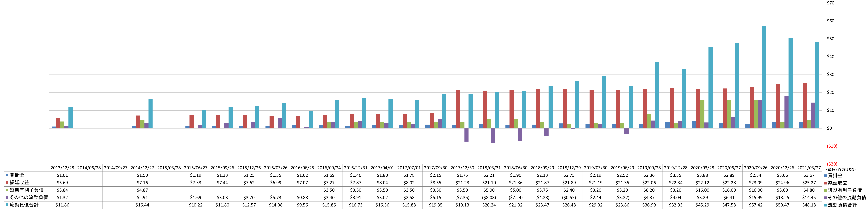The width and height of the screenshot is (868, 209).
Task: Select the $11.86 total current liabilities cell
Action: click(x=62, y=205)
